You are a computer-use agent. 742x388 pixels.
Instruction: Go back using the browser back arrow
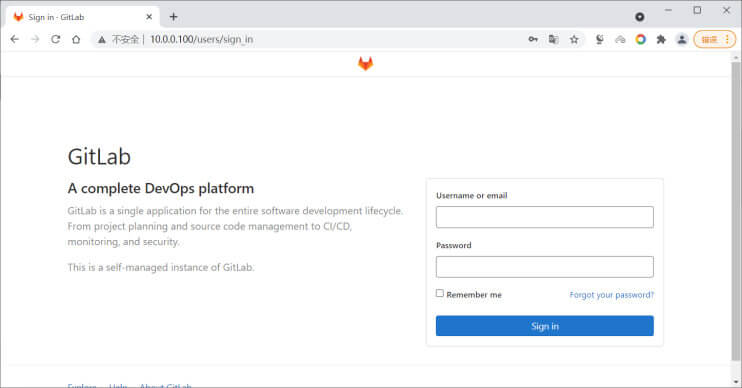tap(15, 39)
